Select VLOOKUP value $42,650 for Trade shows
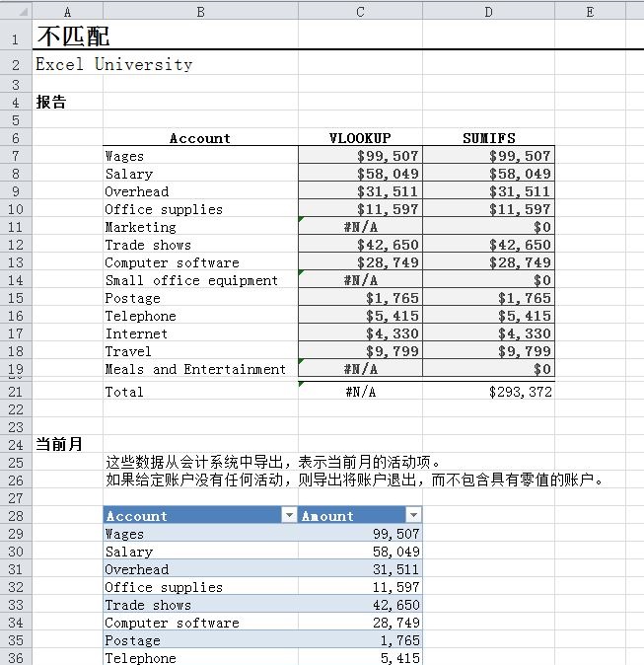This screenshot has height=665, width=644. (x=360, y=245)
